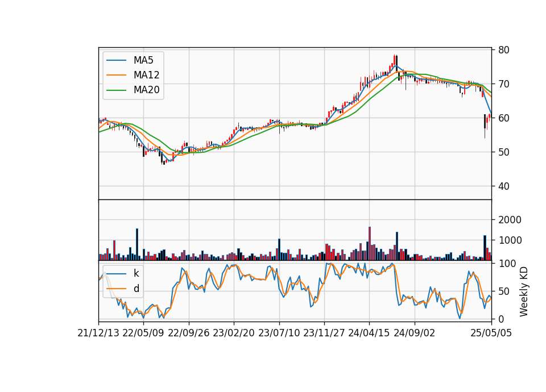
Task: Click the 80 price axis tick label
Action: click(x=503, y=50)
